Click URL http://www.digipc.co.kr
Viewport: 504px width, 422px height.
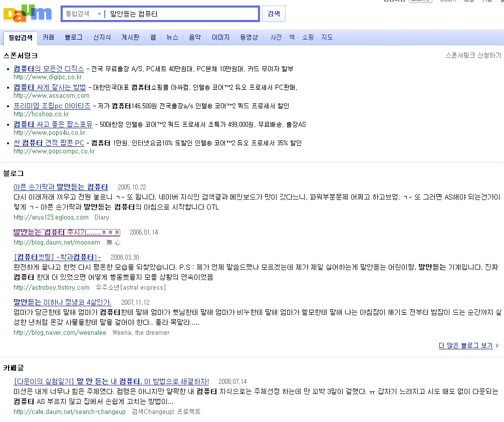pos(48,77)
